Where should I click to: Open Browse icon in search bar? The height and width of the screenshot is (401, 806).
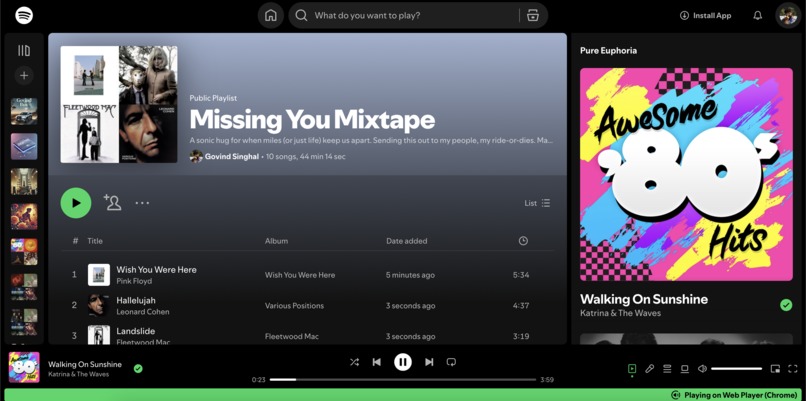[533, 15]
